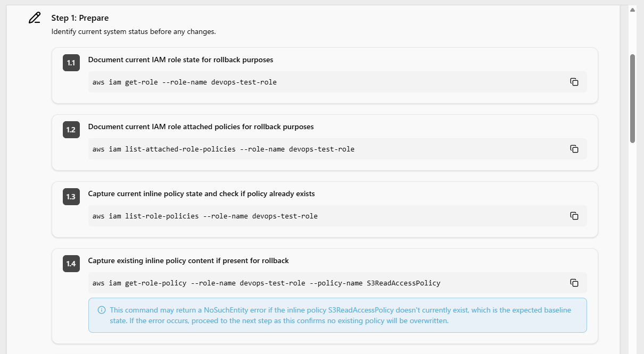Click the get-role-policy command text

pyautogui.click(x=266, y=283)
